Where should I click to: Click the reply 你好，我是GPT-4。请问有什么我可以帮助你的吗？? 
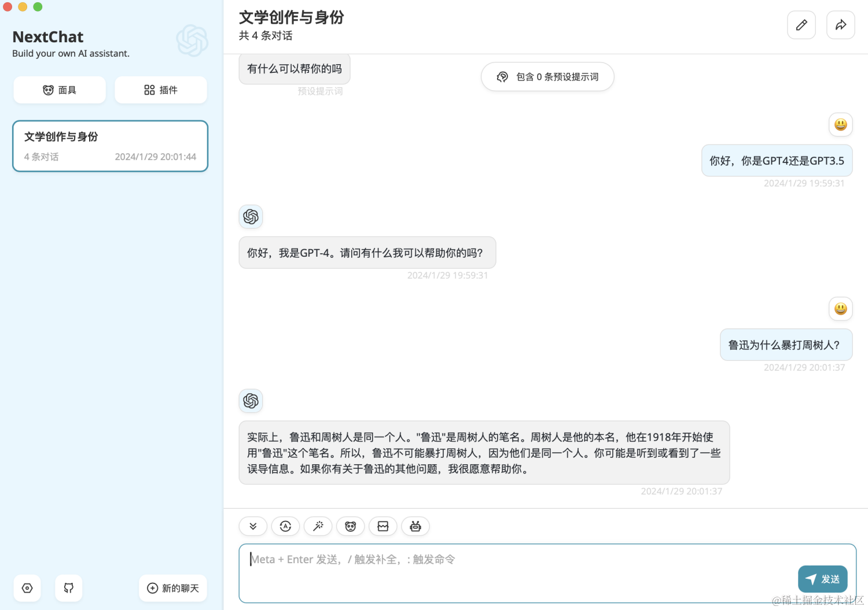point(367,253)
